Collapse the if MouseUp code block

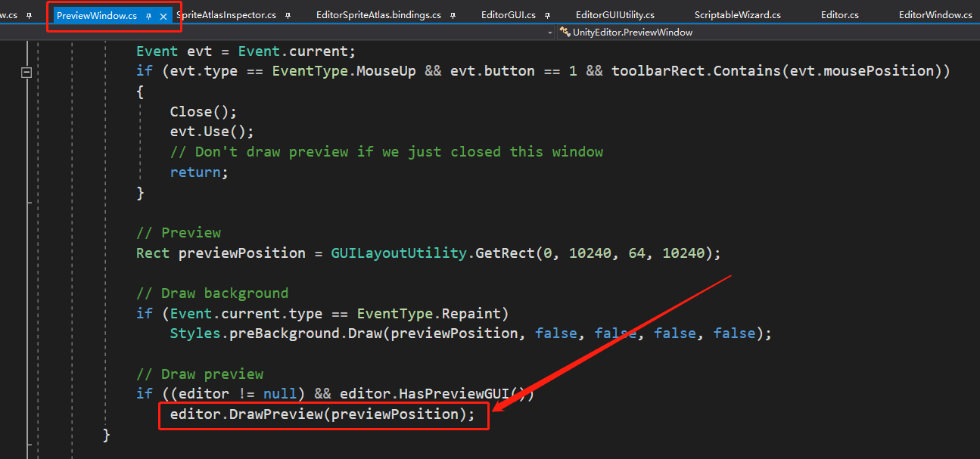tap(26, 73)
